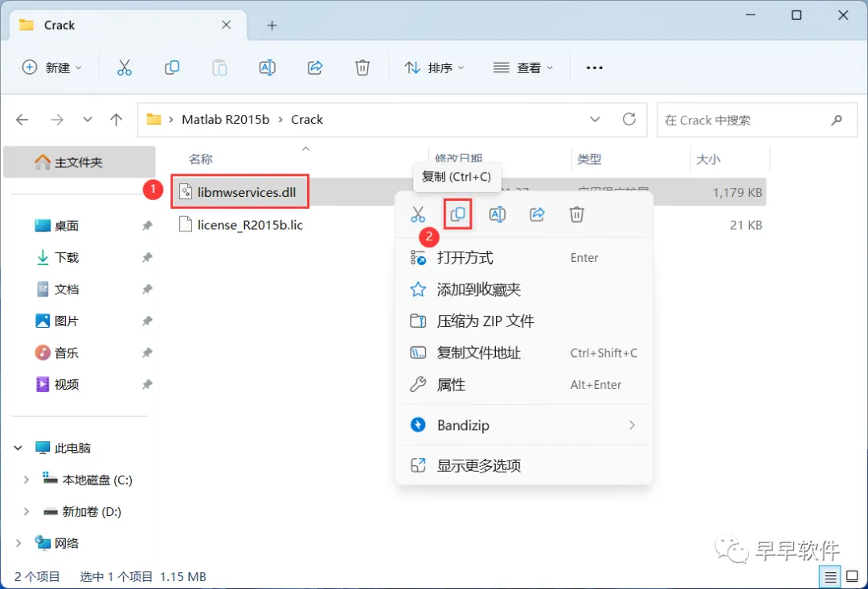Screen dimensions: 868x589
Task: Switch to large thumbnails view icon in the status bar
Action: [853, 577]
